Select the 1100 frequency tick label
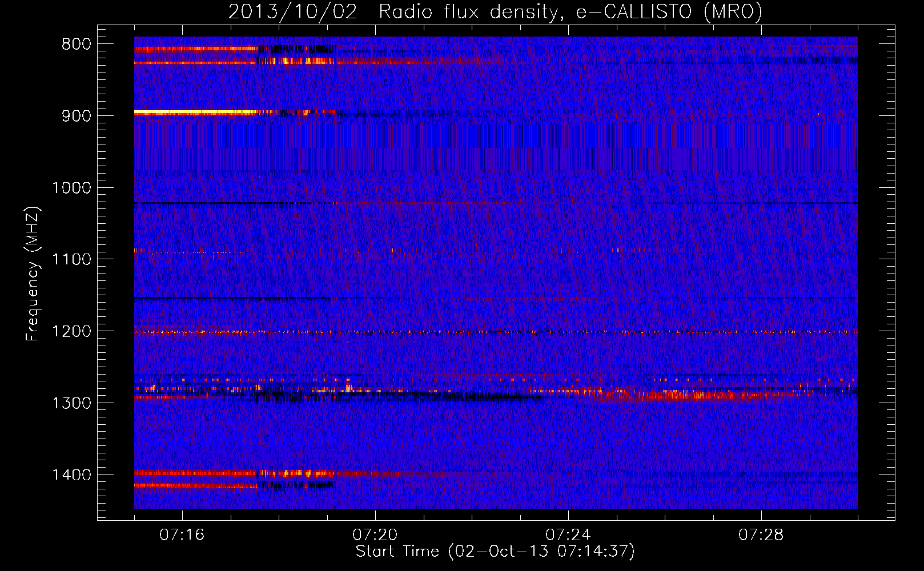 pos(71,260)
